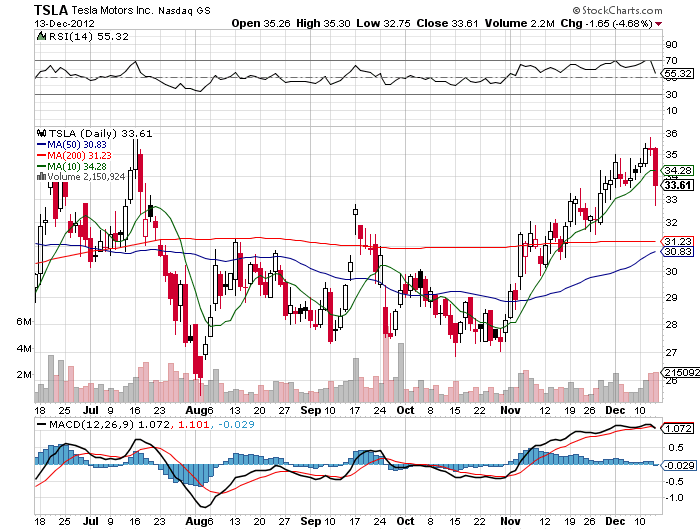
Task: Select the TSLA ticker symbol heading
Action: [x=51, y=9]
